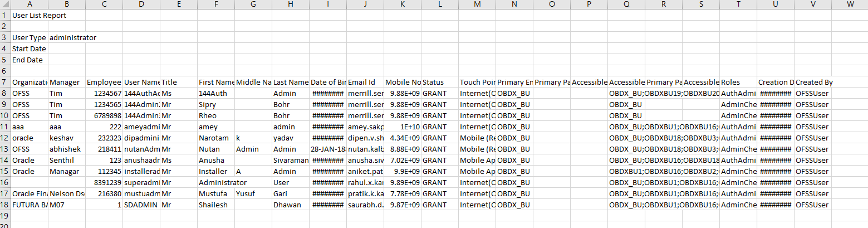Select the "Manager" header cell in row 7
Screen dimensions: 868x228
pos(66,82)
